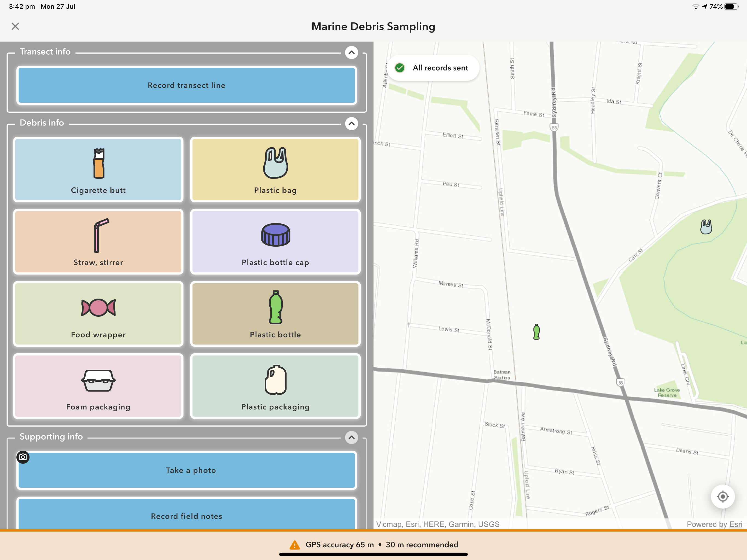The height and width of the screenshot is (560, 747).
Task: Tap the Lake Grove Reserve label
Action: point(667,392)
